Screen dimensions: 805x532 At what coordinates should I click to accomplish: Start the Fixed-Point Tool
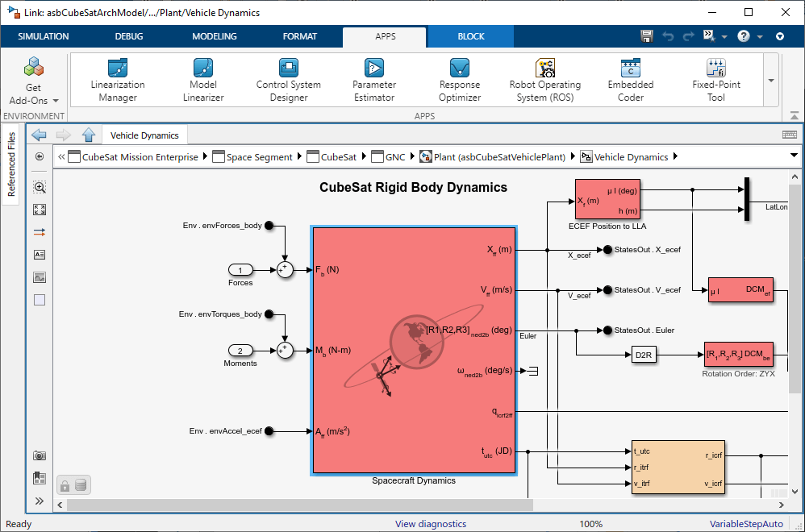pyautogui.click(x=715, y=79)
